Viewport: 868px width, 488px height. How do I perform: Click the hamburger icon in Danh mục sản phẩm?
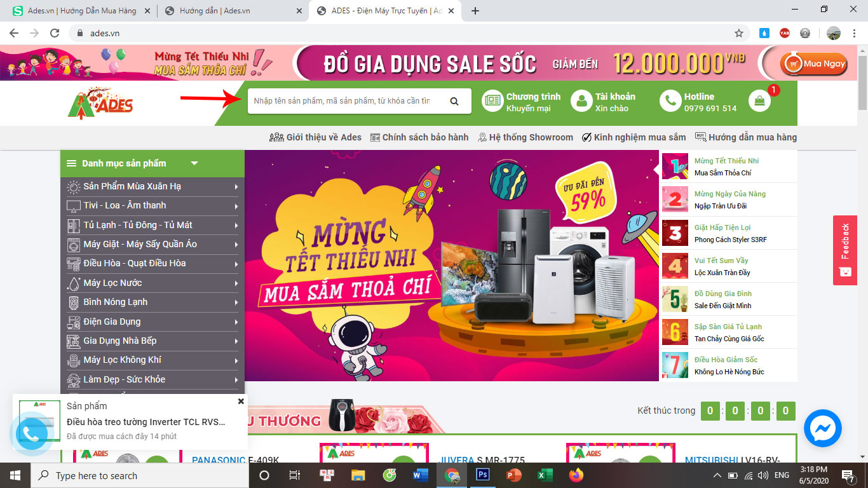point(71,163)
